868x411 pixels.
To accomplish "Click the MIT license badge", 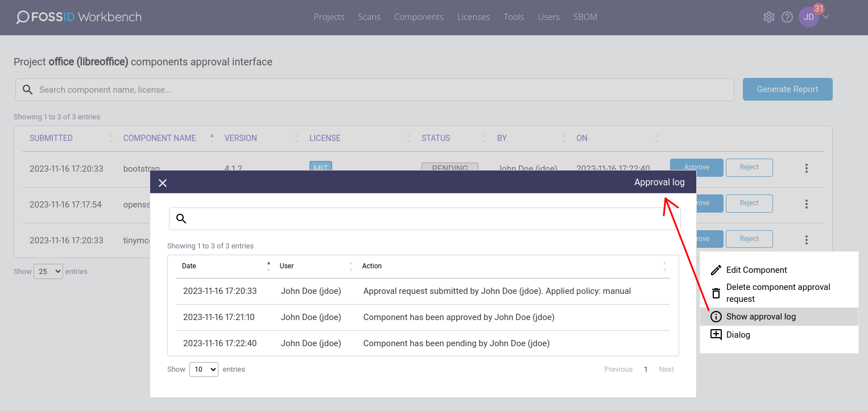I will (321, 166).
